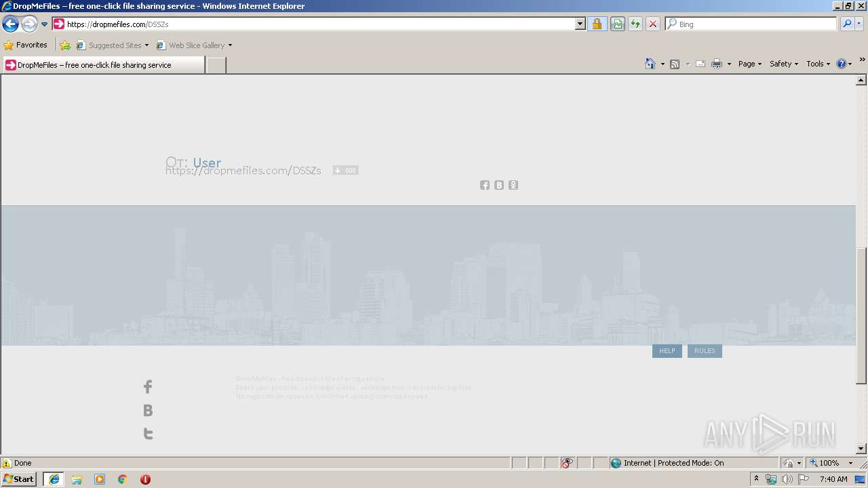
Task: Click the User sender name link
Action: tap(207, 162)
